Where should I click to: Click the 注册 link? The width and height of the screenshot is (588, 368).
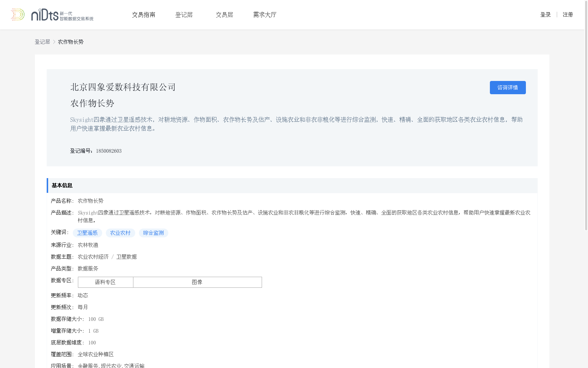click(568, 15)
